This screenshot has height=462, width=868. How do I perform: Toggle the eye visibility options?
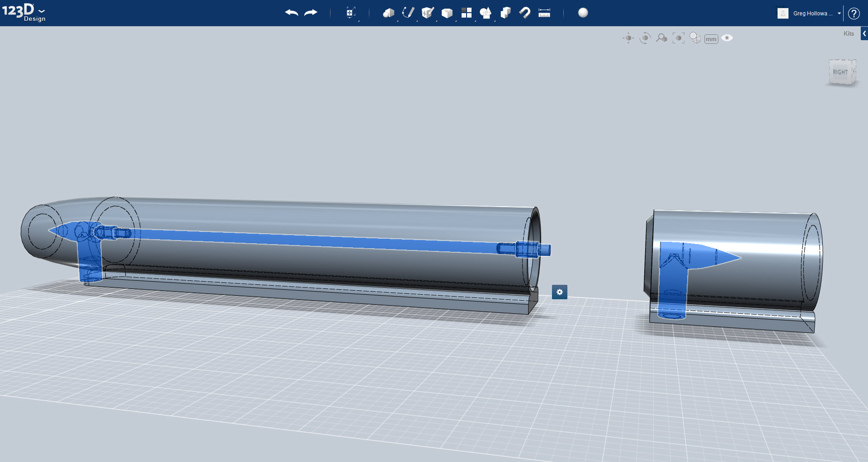[x=727, y=38]
